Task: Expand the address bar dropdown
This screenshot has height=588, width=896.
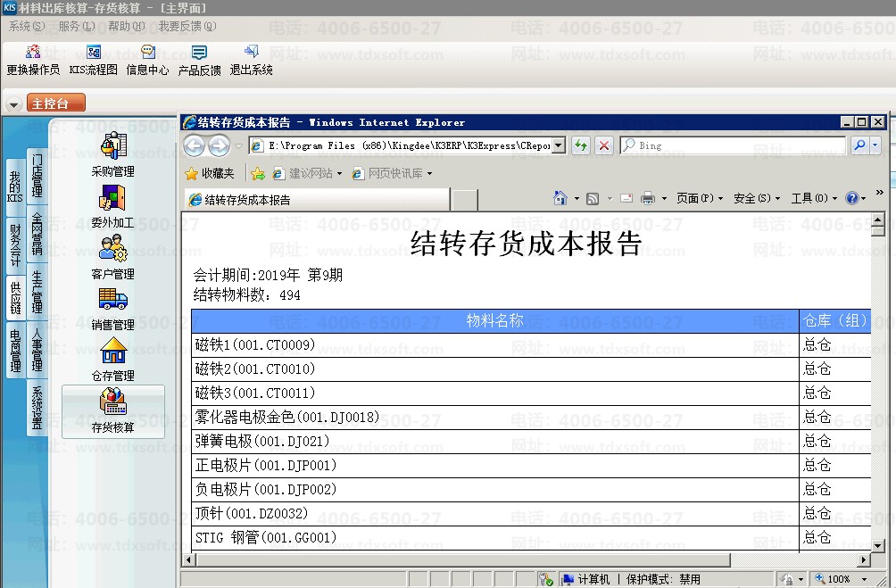Action: point(559,145)
